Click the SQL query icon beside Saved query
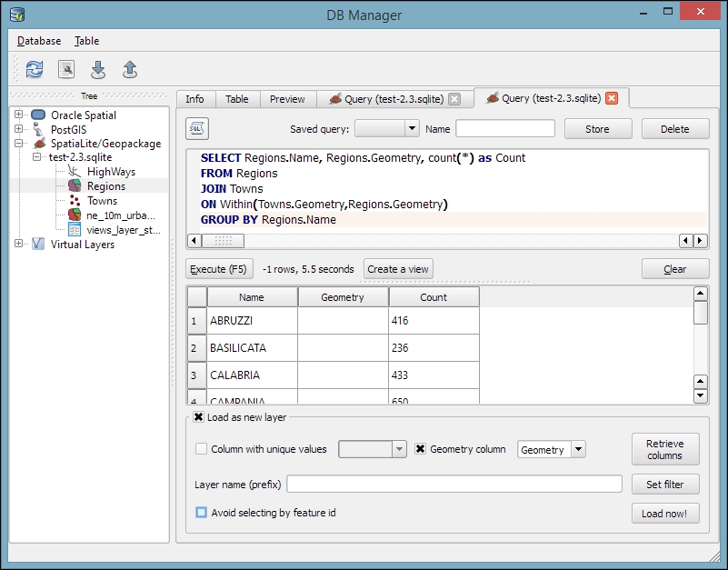The height and width of the screenshot is (570, 728). (x=196, y=129)
